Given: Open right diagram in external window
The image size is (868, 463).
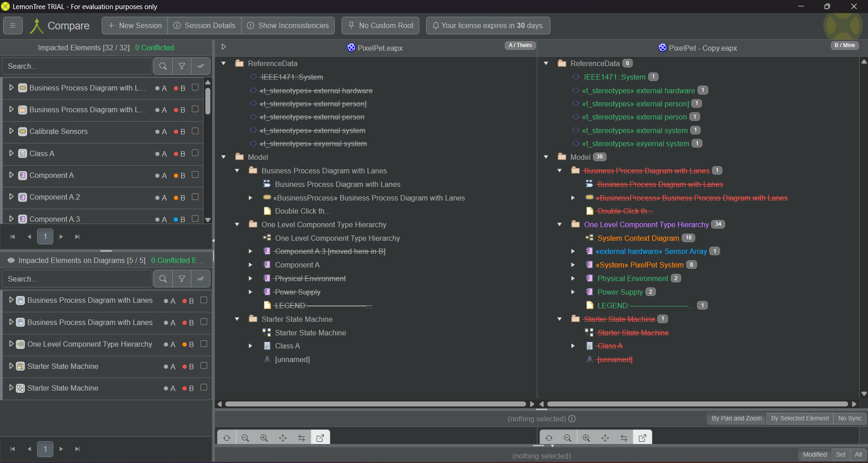Looking at the screenshot, I should (x=642, y=438).
